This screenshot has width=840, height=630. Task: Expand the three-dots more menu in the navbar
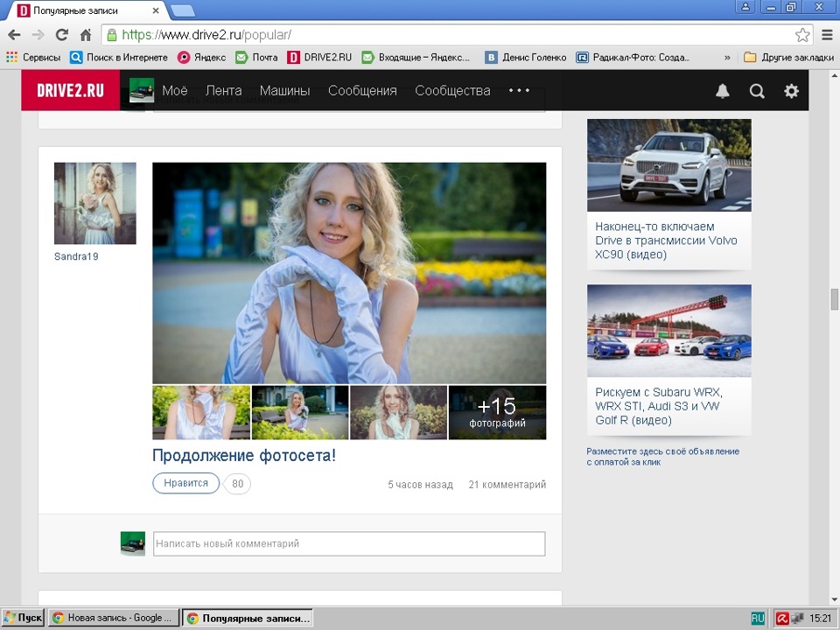519,90
